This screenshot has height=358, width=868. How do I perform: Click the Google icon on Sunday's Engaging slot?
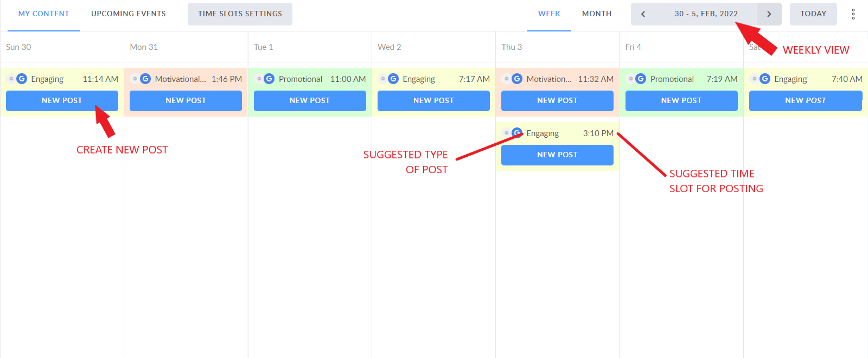coord(21,79)
